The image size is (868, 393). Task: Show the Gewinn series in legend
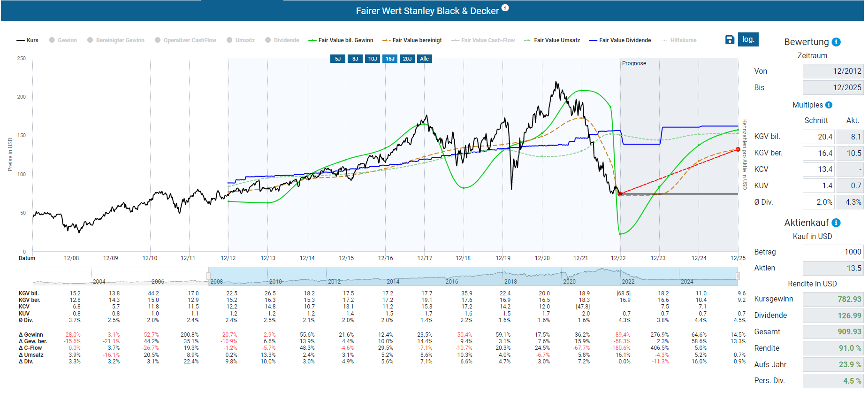coord(63,40)
